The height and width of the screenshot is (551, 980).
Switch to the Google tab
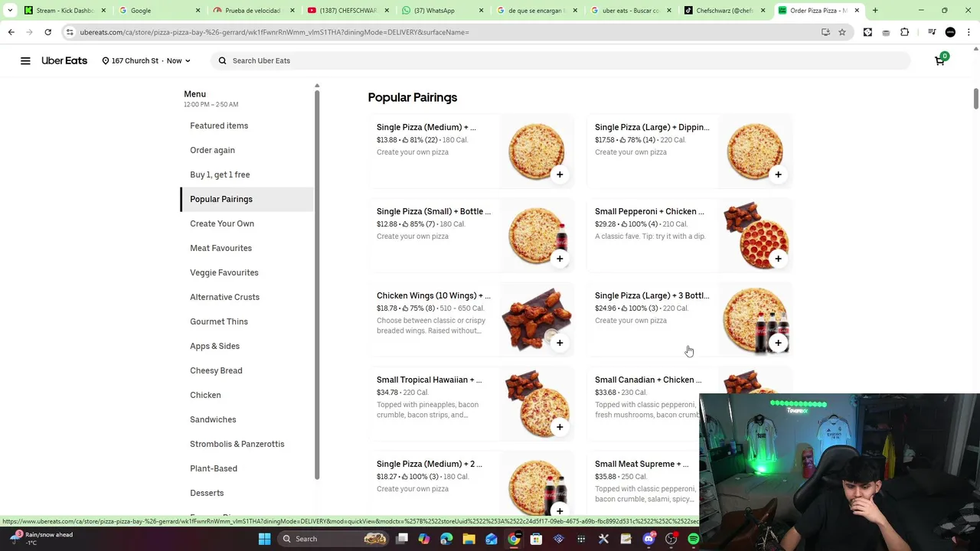pos(159,11)
